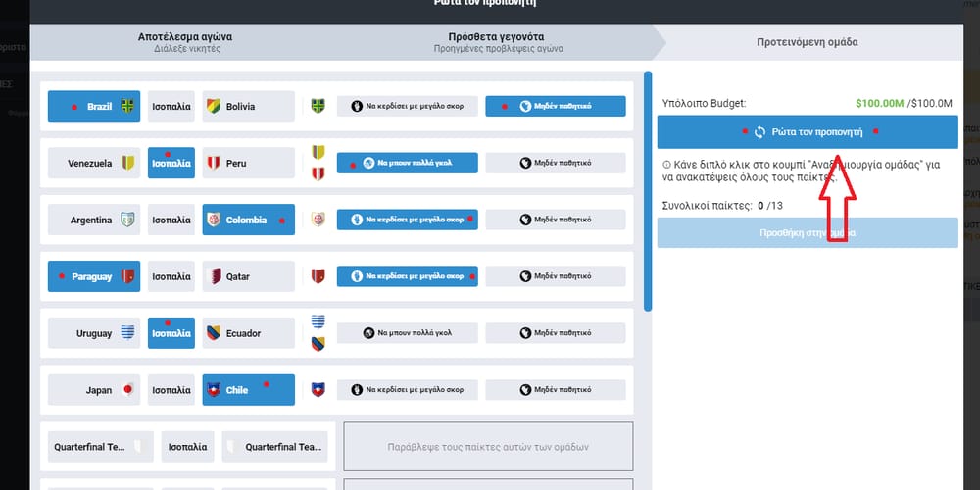This screenshot has height=490, width=980.
Task: Enable 'Μηδέν παθητικό' in the Uruguay row
Action: 556,333
